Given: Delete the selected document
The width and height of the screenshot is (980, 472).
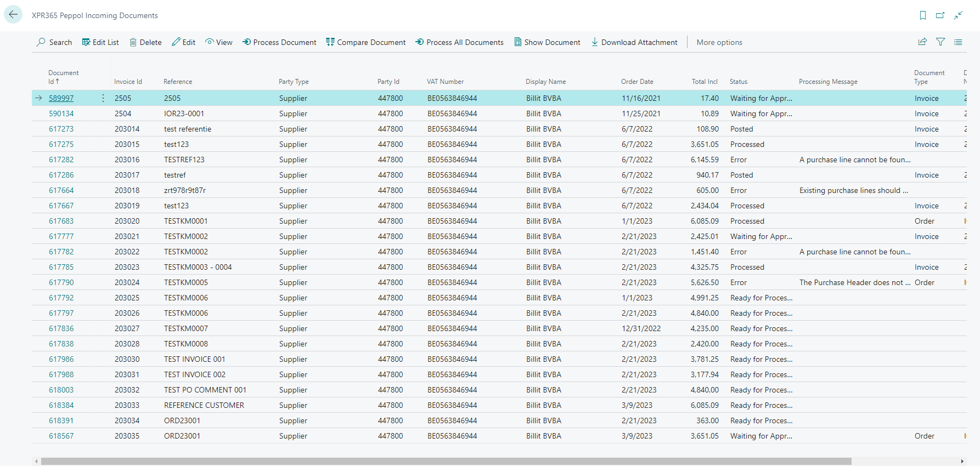Looking at the screenshot, I should pyautogui.click(x=145, y=42).
